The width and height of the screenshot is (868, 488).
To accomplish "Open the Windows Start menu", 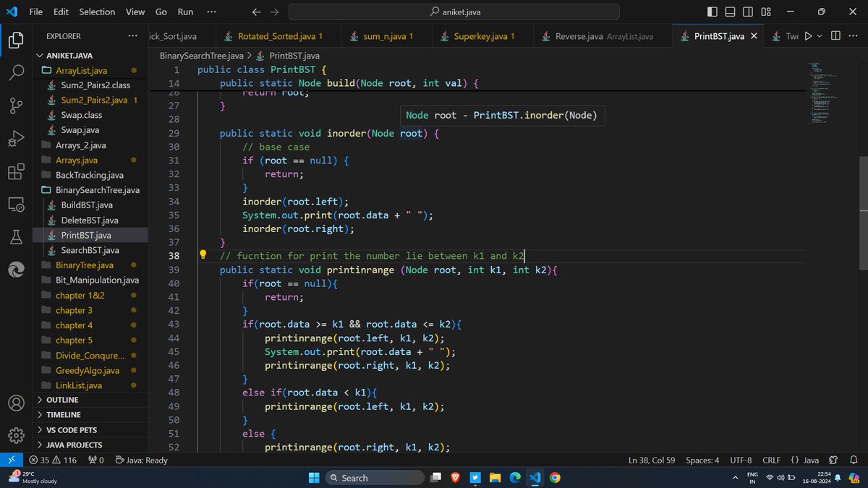I will [314, 477].
